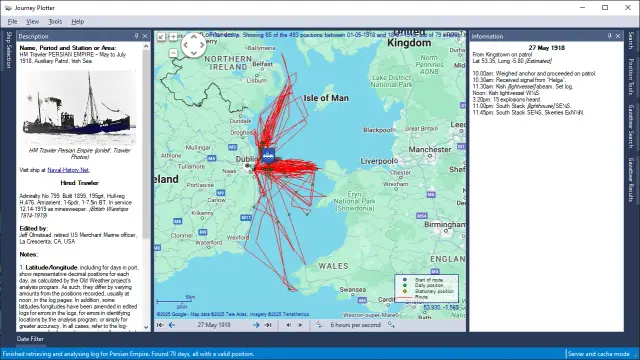Click the Isle of Man map label
This screenshot has width=640, height=360.
[326, 98]
